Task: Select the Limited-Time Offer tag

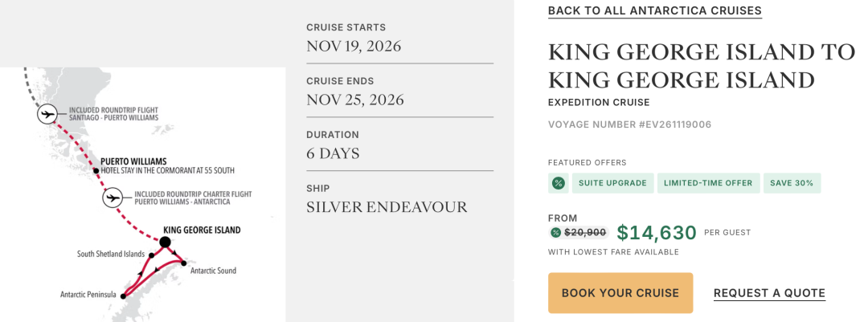Action: pos(708,183)
